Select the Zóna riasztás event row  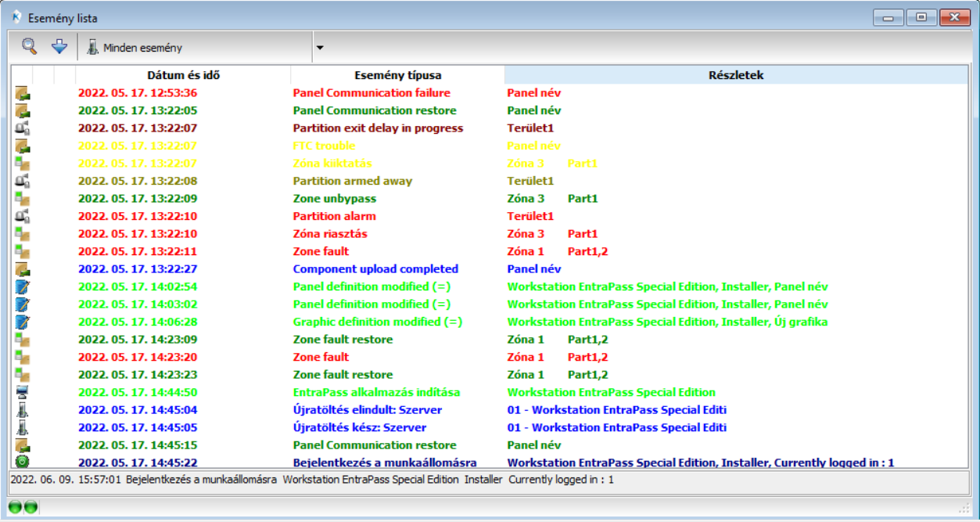pos(329,234)
